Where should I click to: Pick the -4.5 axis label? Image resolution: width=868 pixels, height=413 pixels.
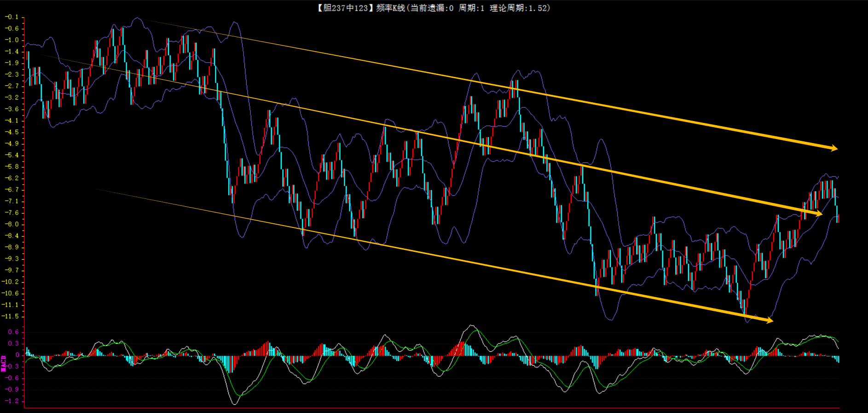tap(12, 132)
